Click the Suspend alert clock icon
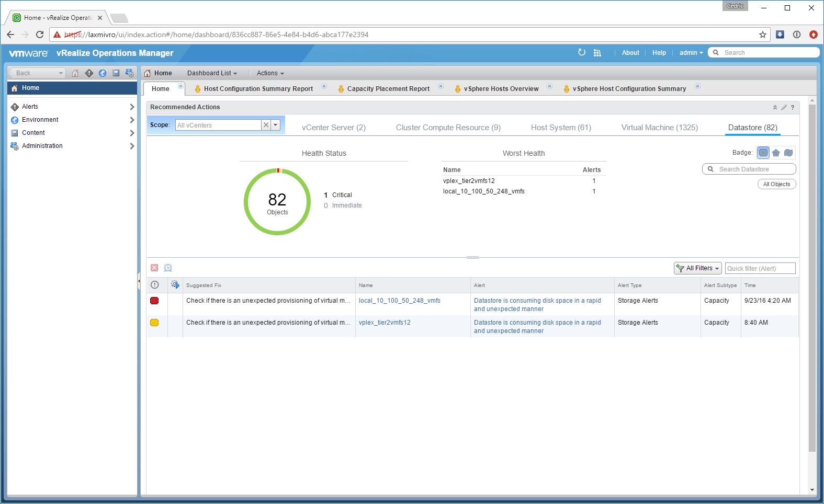 click(168, 268)
